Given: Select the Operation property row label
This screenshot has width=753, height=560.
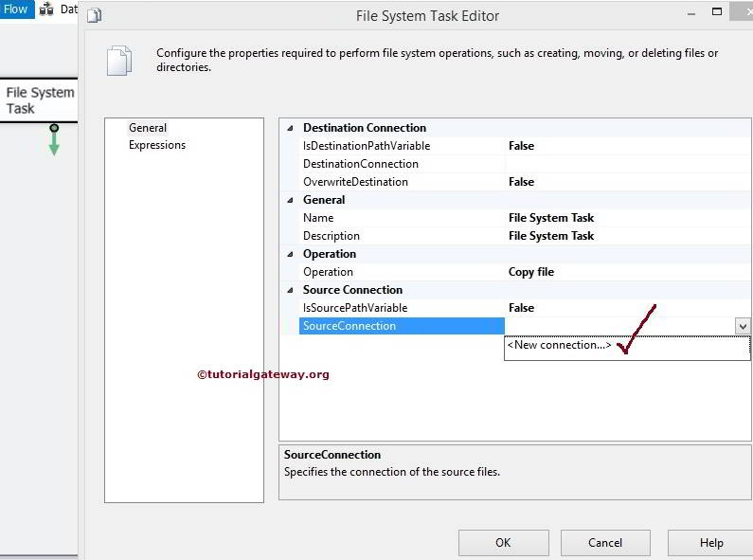Looking at the screenshot, I should pos(328,272).
